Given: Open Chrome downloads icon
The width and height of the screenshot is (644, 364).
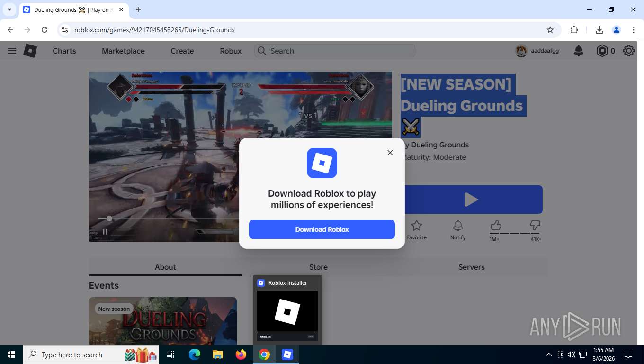Looking at the screenshot, I should [599, 30].
